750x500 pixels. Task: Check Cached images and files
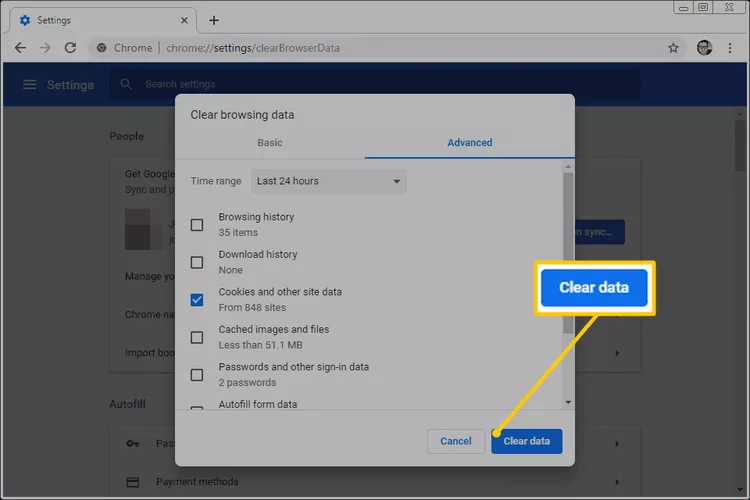pos(197,337)
